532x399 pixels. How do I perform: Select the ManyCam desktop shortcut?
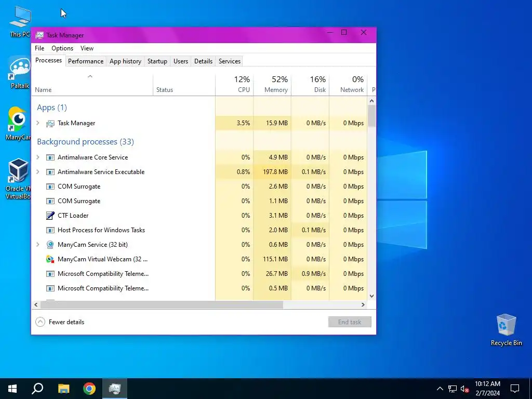[x=18, y=124]
